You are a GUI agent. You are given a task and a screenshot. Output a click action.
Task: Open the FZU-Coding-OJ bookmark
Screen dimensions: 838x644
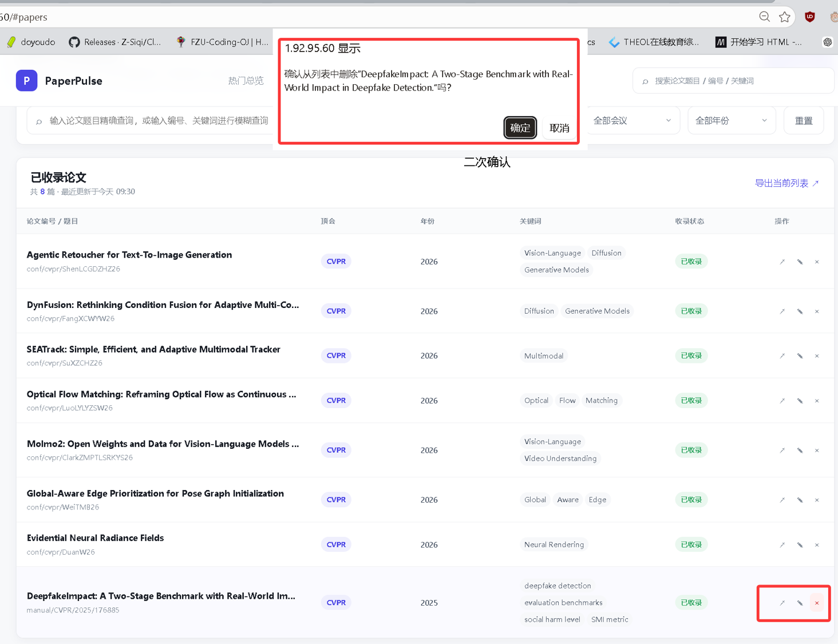point(223,42)
